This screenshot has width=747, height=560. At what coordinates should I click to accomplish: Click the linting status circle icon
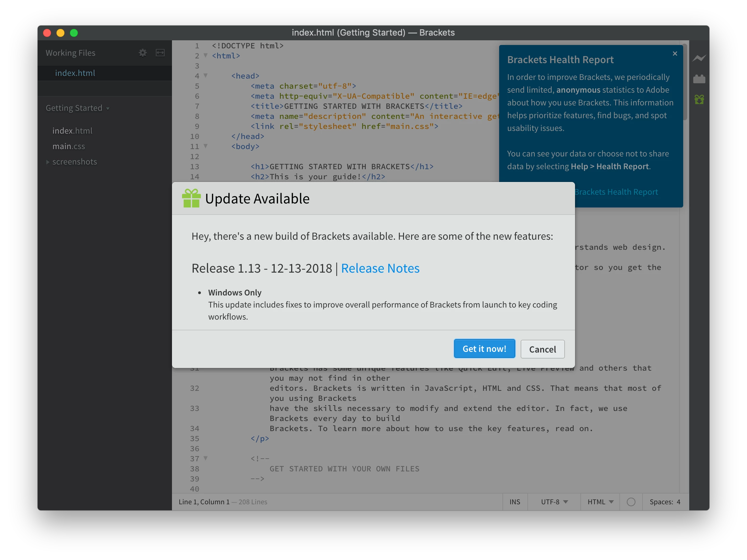(631, 502)
